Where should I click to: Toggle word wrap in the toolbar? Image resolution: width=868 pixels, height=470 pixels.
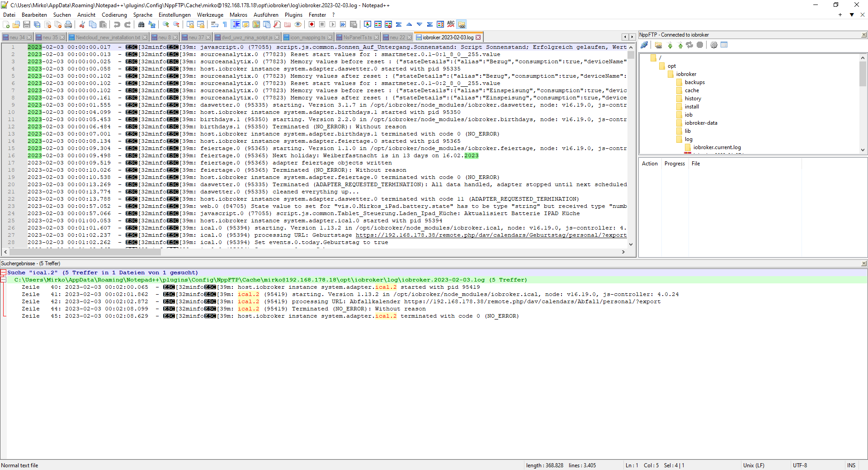click(215, 24)
